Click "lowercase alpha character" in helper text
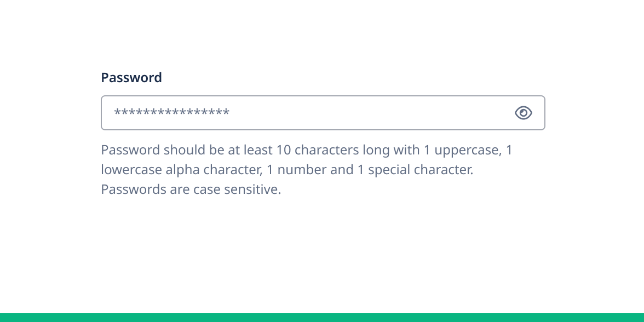Viewport: 644px width, 322px height. [x=181, y=170]
